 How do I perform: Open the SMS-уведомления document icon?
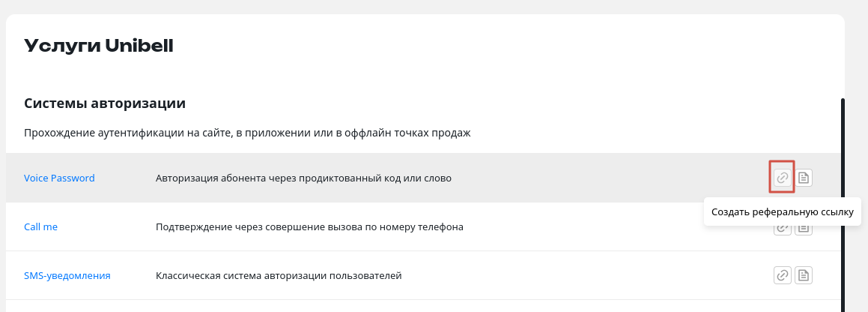pyautogui.click(x=804, y=274)
